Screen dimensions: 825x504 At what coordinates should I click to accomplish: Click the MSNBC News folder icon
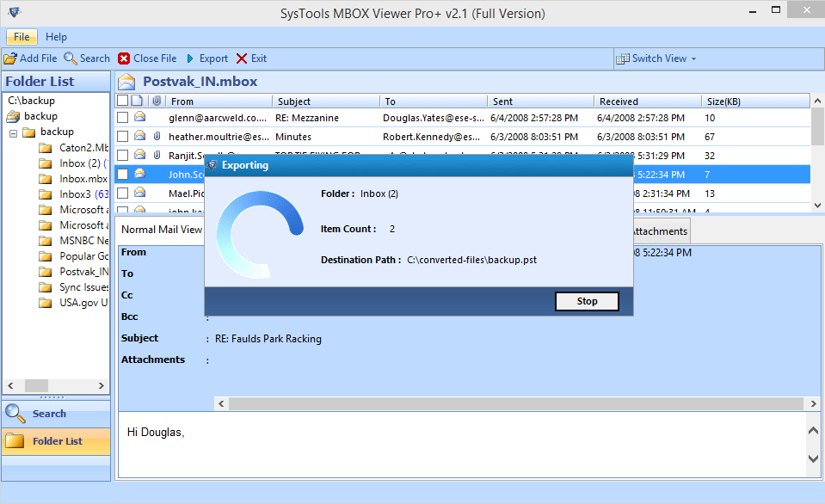(46, 241)
